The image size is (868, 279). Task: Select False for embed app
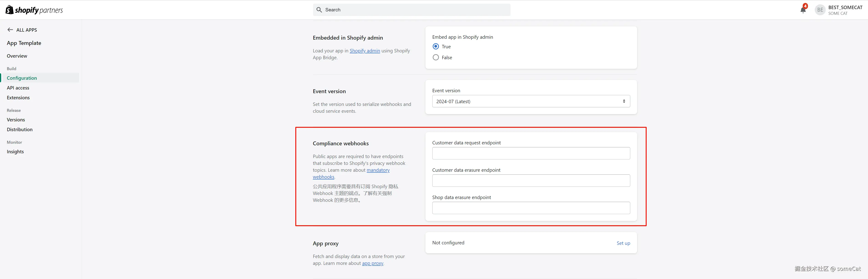click(x=436, y=57)
